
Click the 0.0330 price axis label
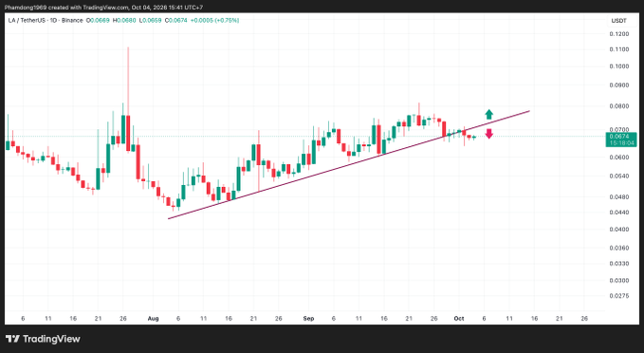coord(619,264)
